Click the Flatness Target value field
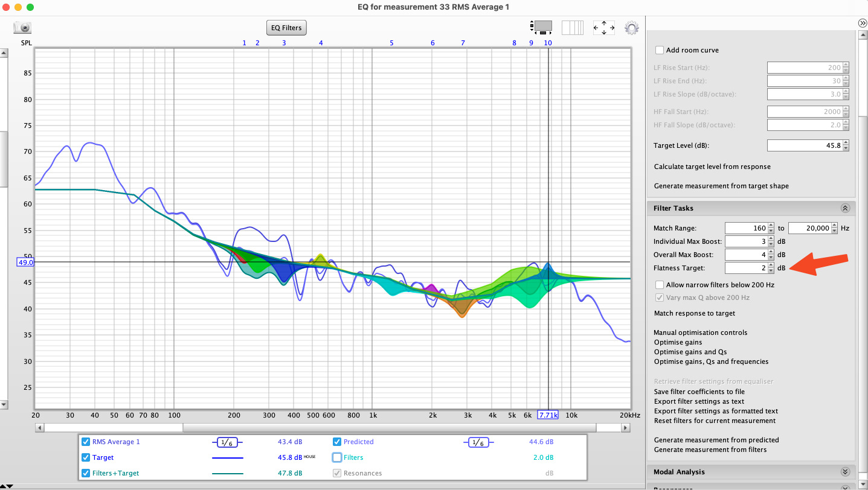Viewport: 868px width, 490px height. pyautogui.click(x=746, y=268)
